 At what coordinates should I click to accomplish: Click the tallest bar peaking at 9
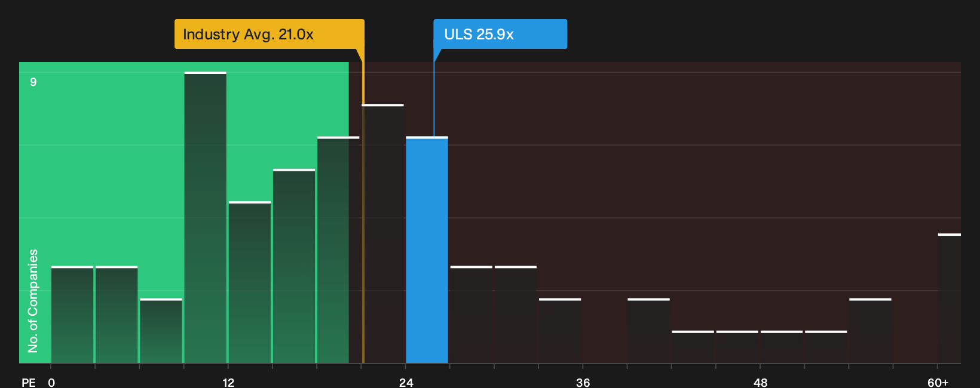tap(205, 218)
